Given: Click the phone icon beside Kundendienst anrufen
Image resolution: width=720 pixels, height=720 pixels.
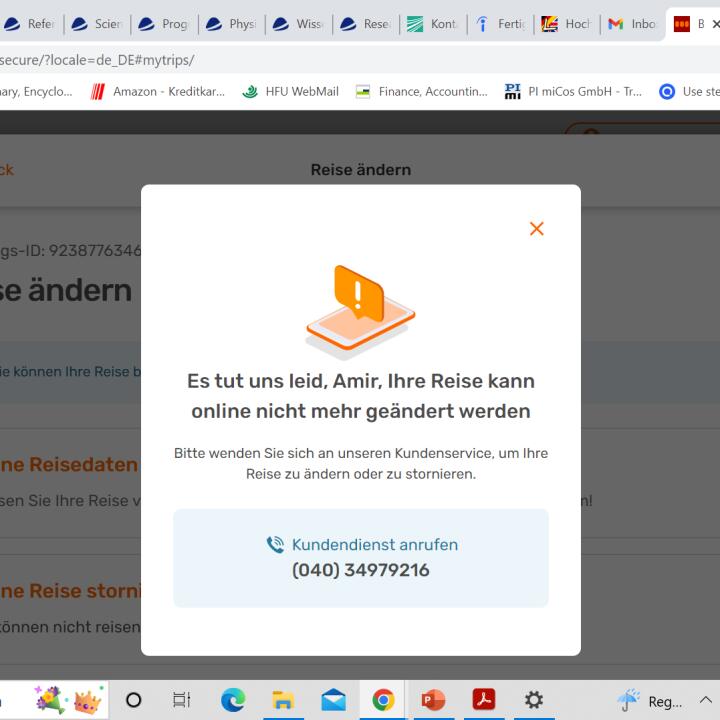Looking at the screenshot, I should click(x=275, y=545).
